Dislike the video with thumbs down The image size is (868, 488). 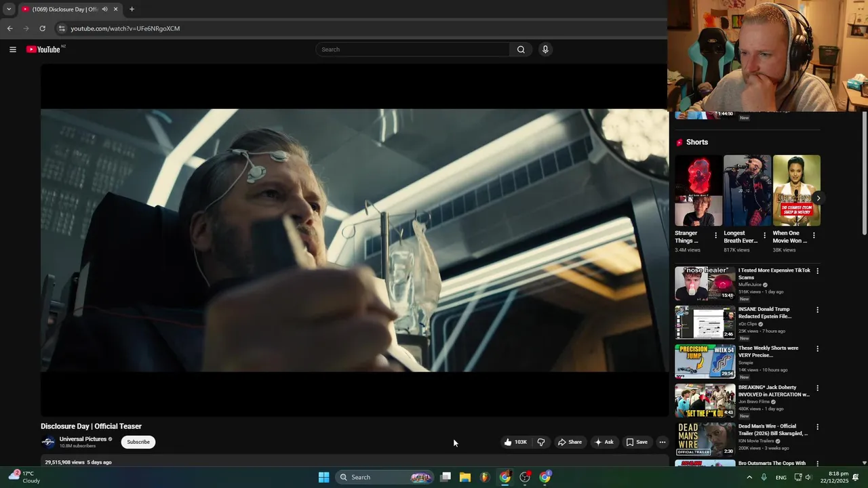[x=541, y=442]
